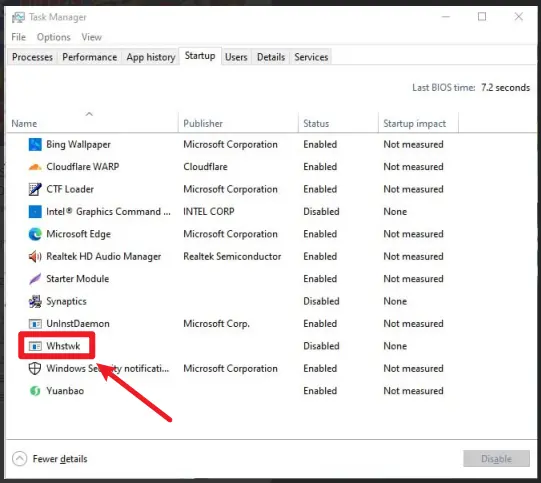Select the Synaptics entry name
Screen dimensions: 541x483
[66, 301]
